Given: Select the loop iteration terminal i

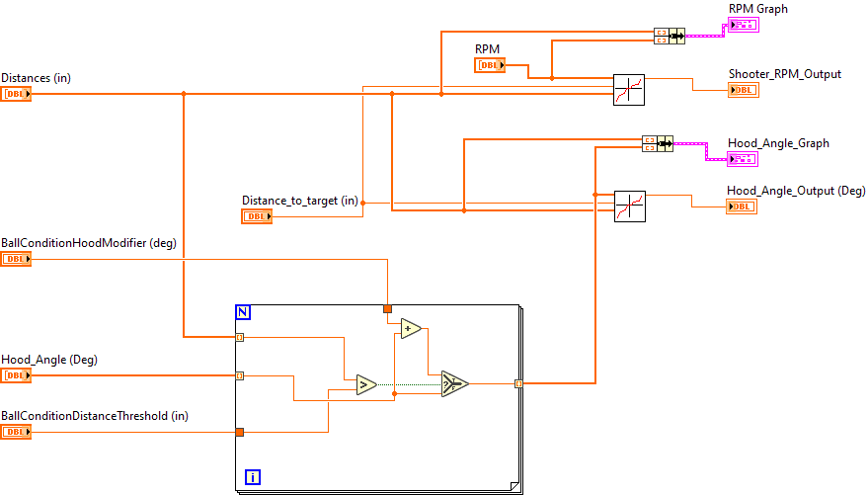Looking at the screenshot, I should pyautogui.click(x=252, y=478).
